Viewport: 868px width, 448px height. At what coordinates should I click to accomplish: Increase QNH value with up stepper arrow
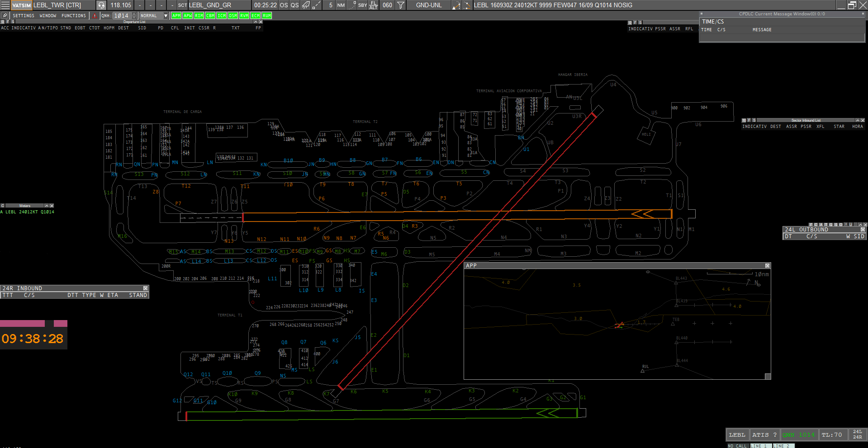coord(134,14)
